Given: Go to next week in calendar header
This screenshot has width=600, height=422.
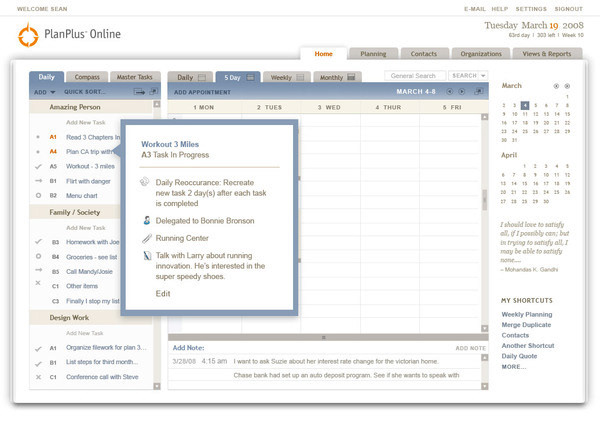Looking at the screenshot, I should [462, 91].
